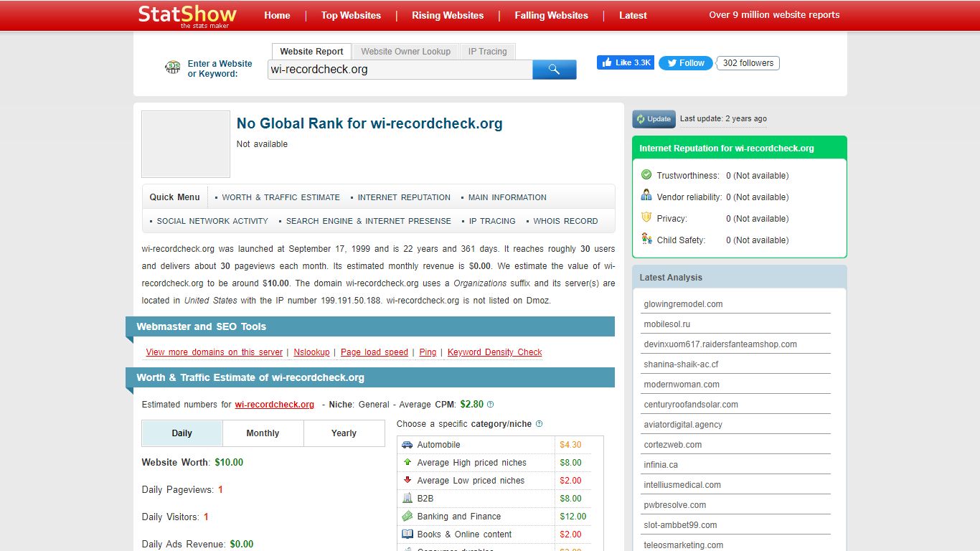Open pwbresolve.com analysis

click(x=675, y=505)
